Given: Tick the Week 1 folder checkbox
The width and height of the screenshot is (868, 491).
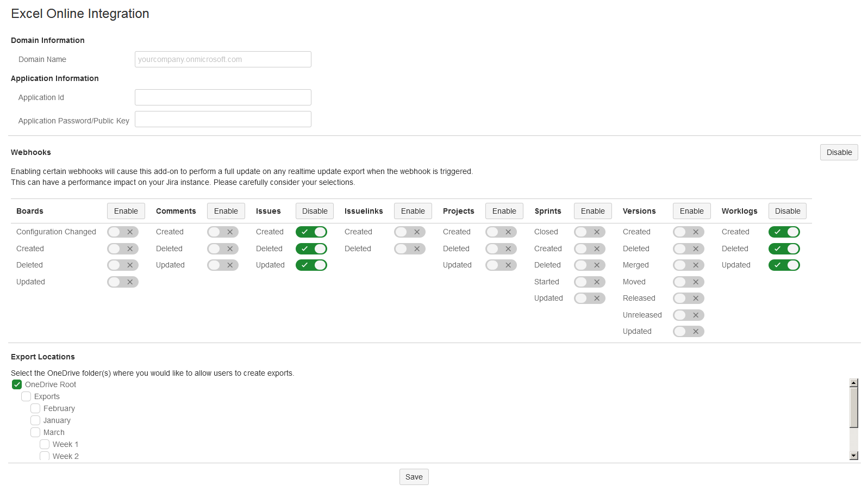Looking at the screenshot, I should tap(45, 444).
